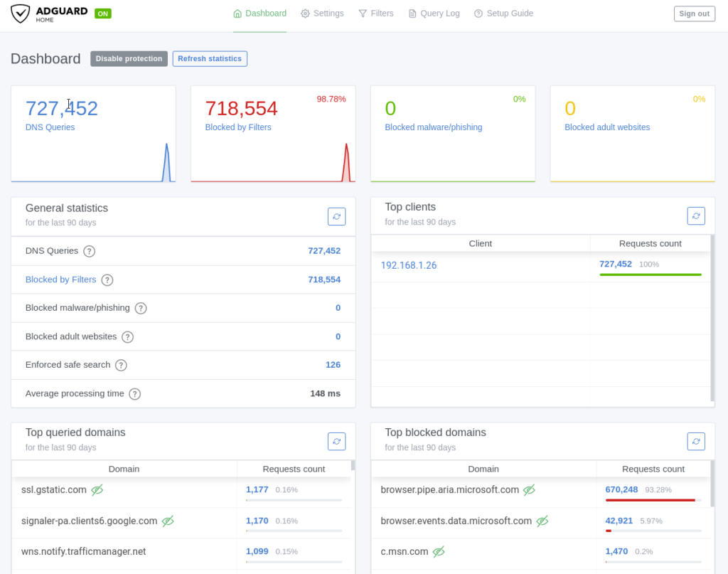Click help icon next to DNS Queries
Screen dimensions: 728x574
tap(89, 251)
